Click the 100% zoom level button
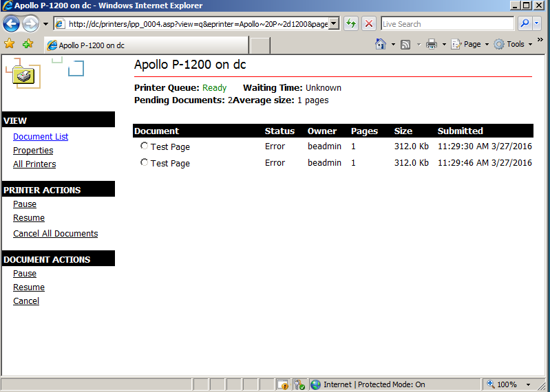Screen dimensions: 550x392 click(502, 384)
